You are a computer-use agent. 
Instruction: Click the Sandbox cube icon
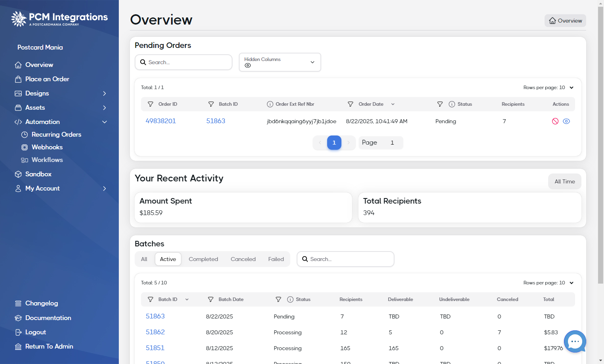point(18,174)
